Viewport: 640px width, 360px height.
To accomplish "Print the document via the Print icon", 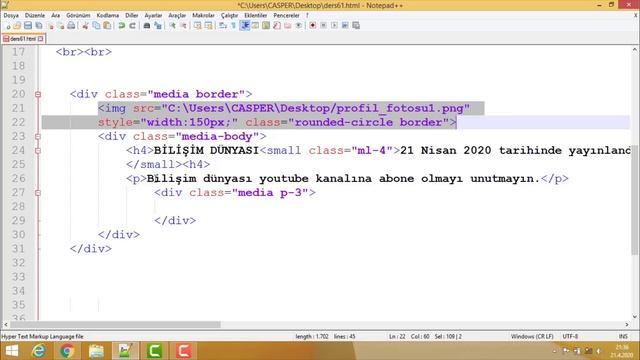I will (71, 26).
